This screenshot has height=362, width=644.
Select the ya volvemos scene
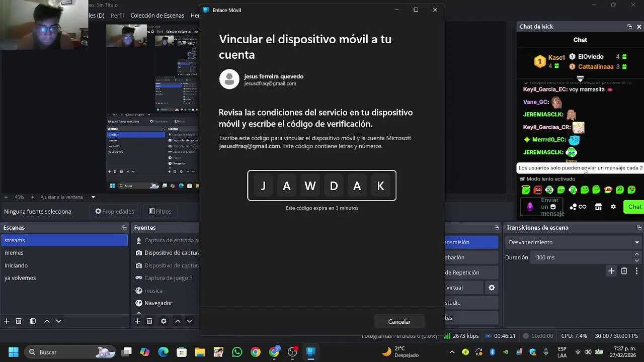point(64,278)
